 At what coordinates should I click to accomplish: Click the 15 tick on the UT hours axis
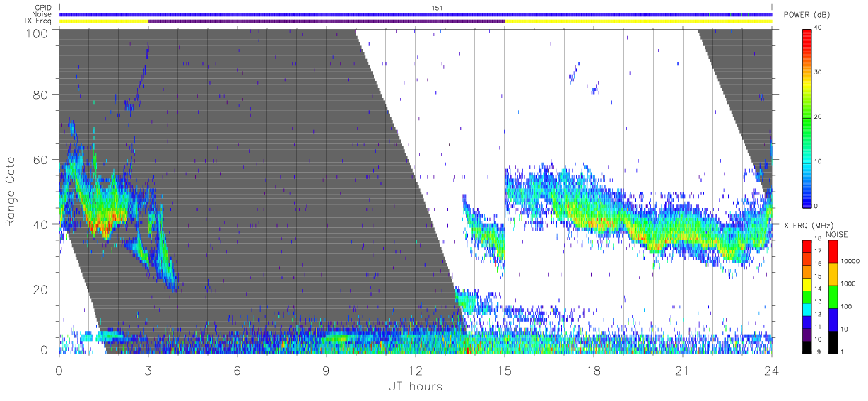click(x=505, y=371)
